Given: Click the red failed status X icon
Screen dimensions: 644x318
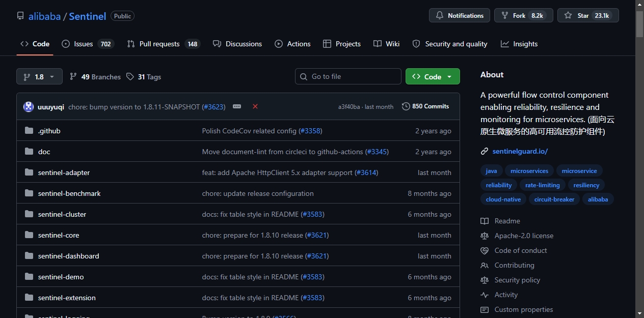Looking at the screenshot, I should [x=255, y=106].
